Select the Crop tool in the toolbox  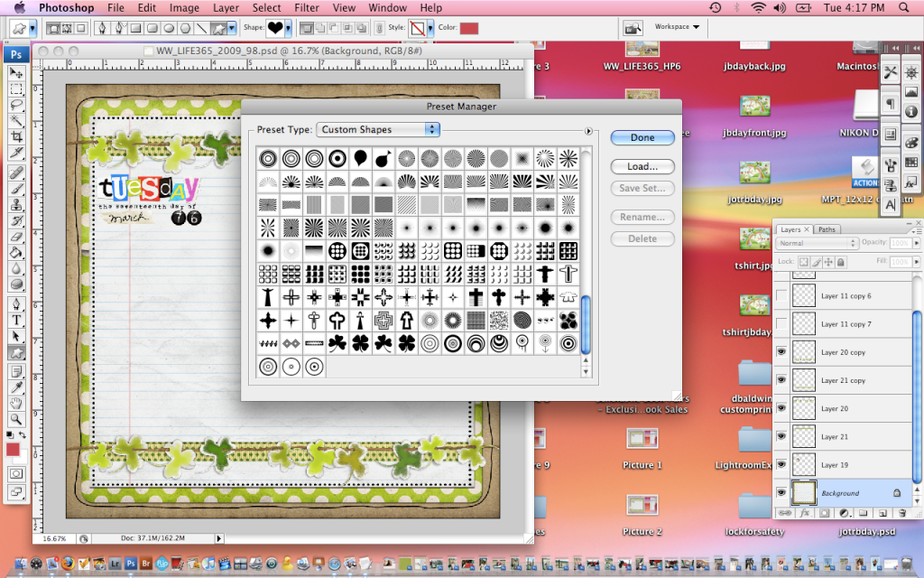pyautogui.click(x=16, y=135)
